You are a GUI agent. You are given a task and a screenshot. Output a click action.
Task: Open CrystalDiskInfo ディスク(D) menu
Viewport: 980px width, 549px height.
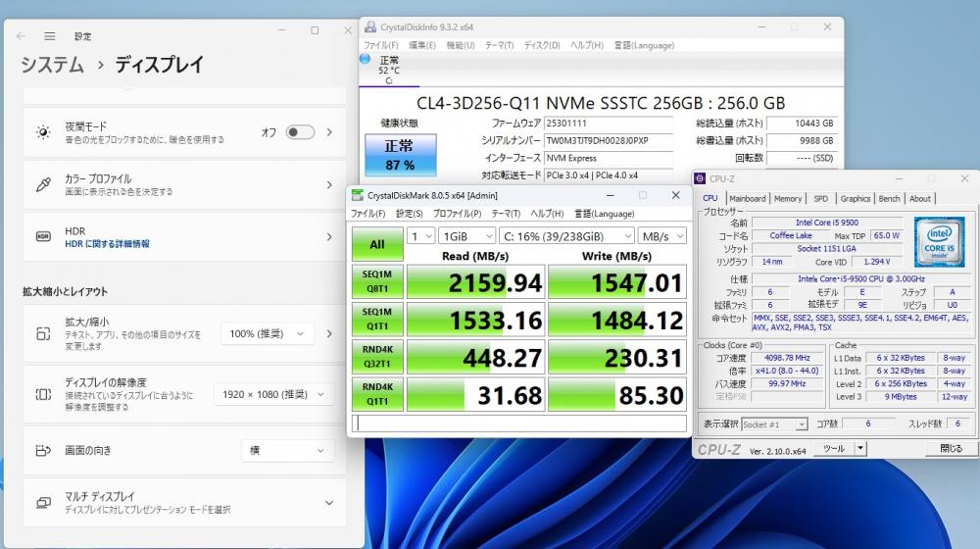click(542, 46)
